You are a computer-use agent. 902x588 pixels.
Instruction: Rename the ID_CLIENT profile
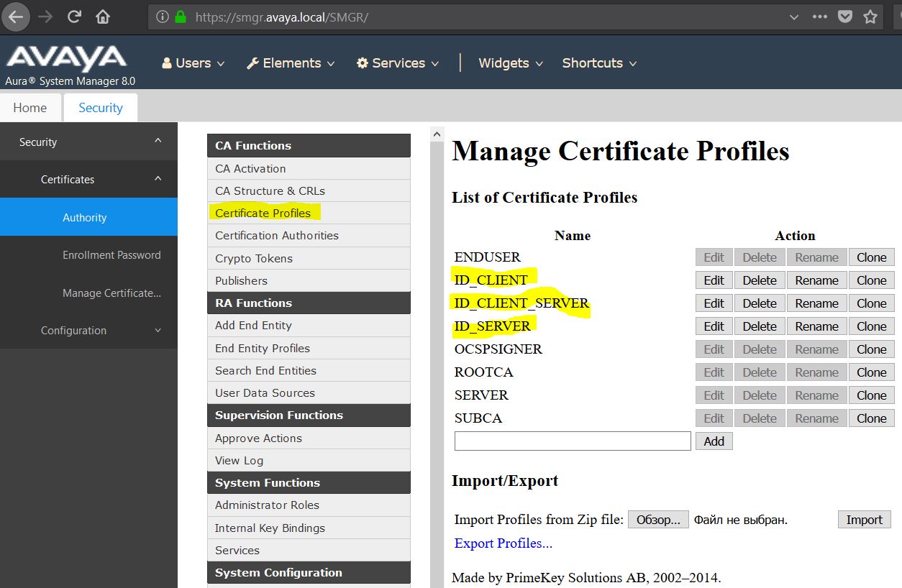pyautogui.click(x=816, y=280)
